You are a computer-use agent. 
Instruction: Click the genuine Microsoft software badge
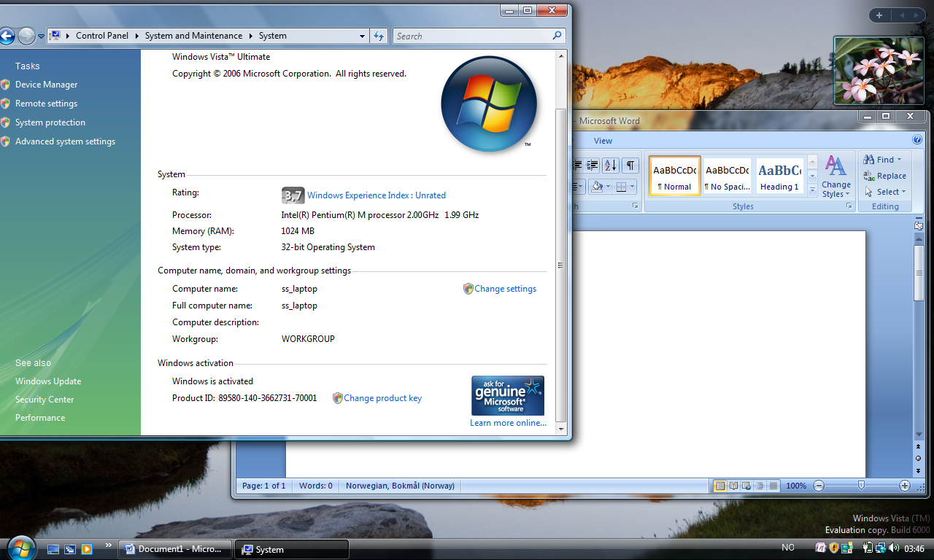508,395
